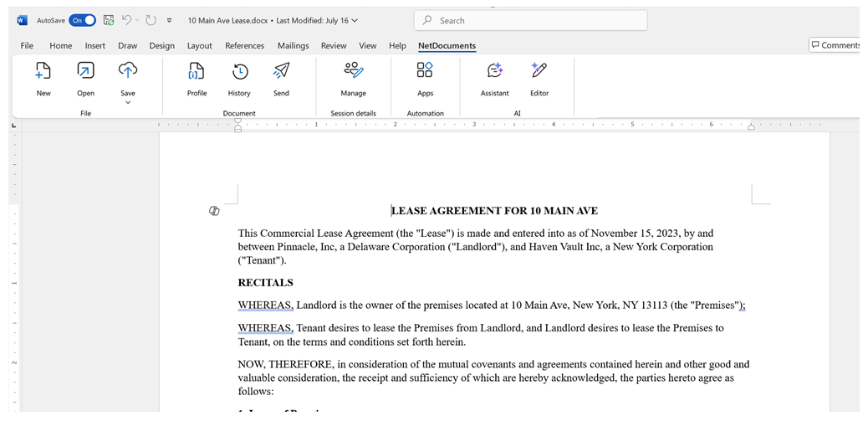View document History
Viewport: 868px width, 421px height.
pyautogui.click(x=239, y=80)
